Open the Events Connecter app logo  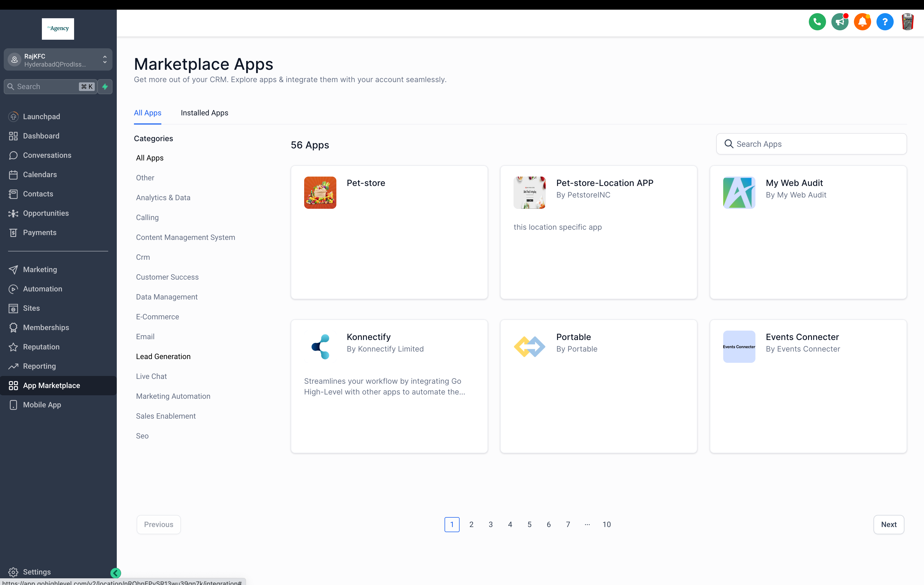[x=739, y=346]
